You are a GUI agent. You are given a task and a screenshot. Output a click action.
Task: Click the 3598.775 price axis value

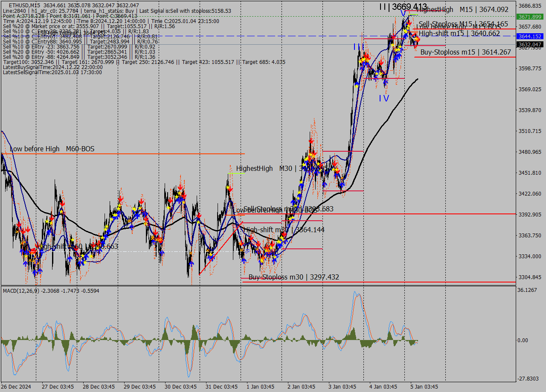530,68
